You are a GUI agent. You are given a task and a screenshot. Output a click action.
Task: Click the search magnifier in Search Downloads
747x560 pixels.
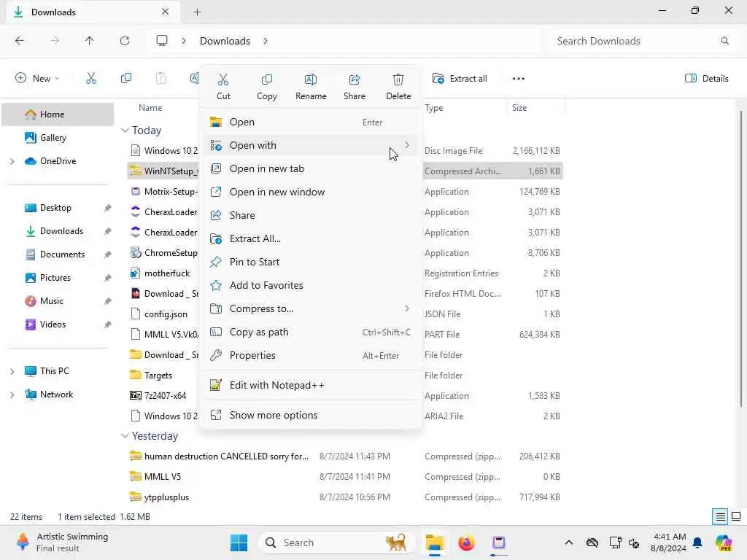724,41
